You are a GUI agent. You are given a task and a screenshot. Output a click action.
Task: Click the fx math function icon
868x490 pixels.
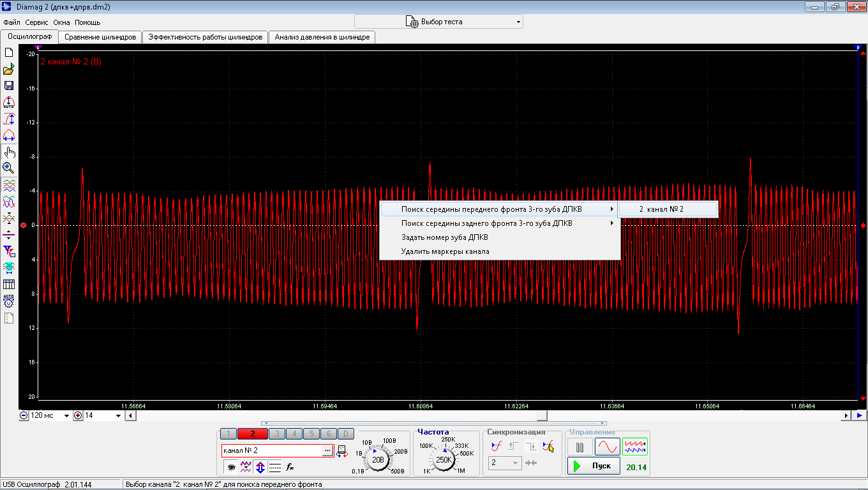point(290,467)
